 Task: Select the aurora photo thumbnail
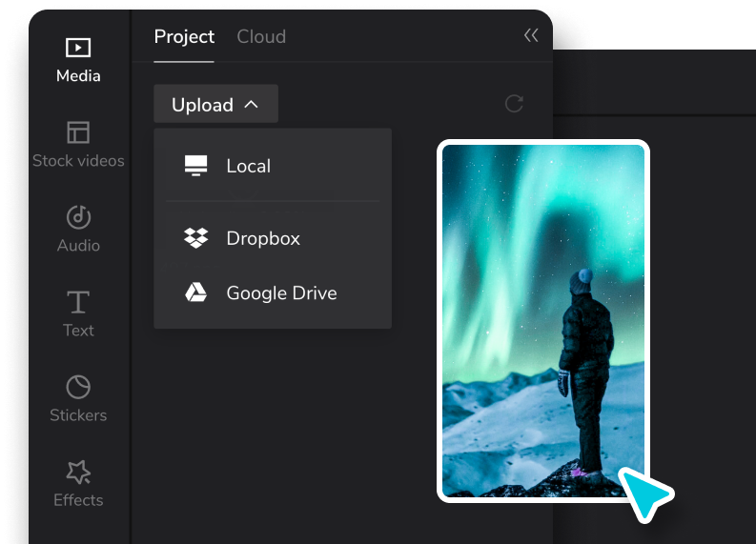coord(543,321)
